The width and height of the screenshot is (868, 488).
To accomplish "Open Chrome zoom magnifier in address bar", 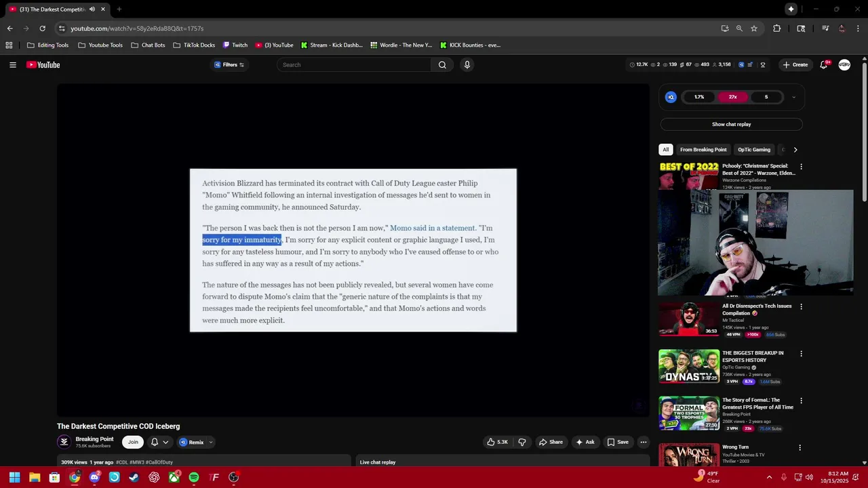I will pos(739,28).
